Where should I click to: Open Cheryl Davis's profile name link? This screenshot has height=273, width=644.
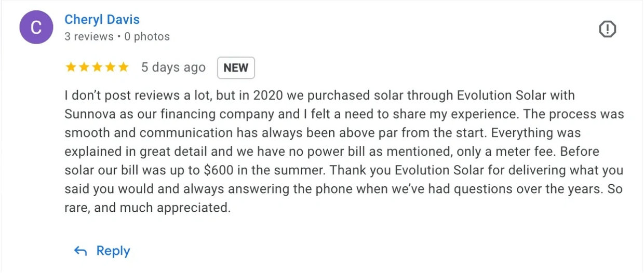(102, 20)
